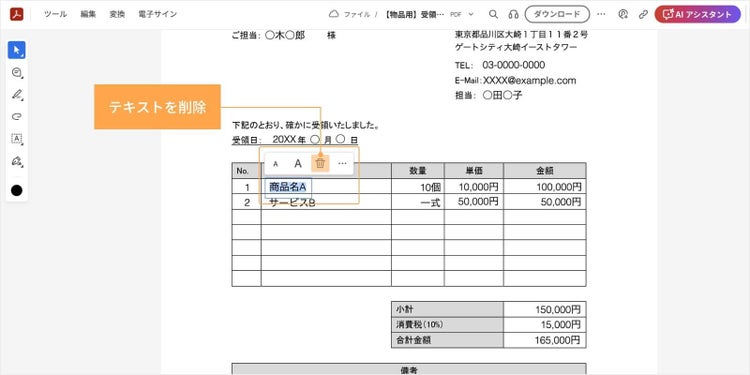Open the headphones read-aloud icon
Screen dimensions: 750x375
coord(514,14)
